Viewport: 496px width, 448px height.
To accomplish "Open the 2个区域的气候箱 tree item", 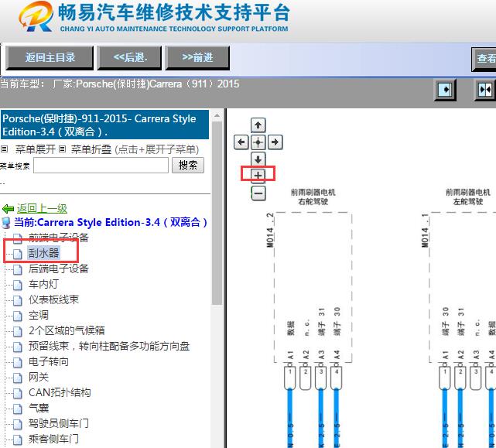I will pos(67,330).
